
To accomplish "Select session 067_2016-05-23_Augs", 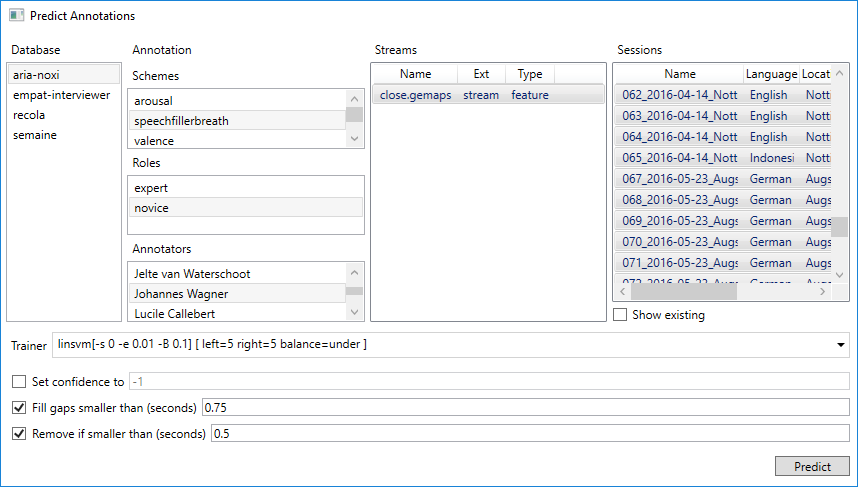I will (722, 178).
